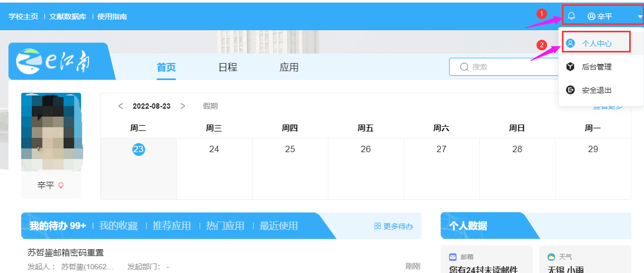The image size is (644, 273).
Task: Switch to the 日程 tab
Action: tap(228, 67)
